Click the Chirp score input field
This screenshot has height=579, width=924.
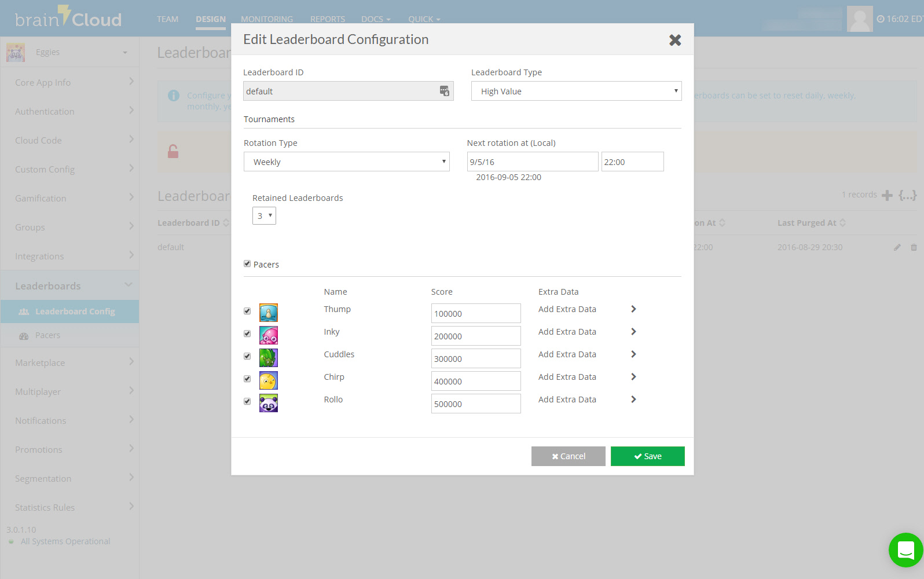click(x=475, y=381)
